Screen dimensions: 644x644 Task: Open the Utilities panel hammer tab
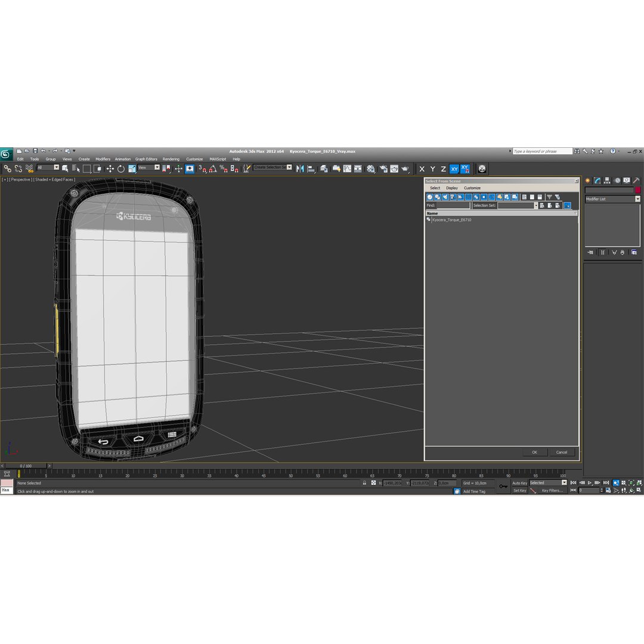pos(636,180)
